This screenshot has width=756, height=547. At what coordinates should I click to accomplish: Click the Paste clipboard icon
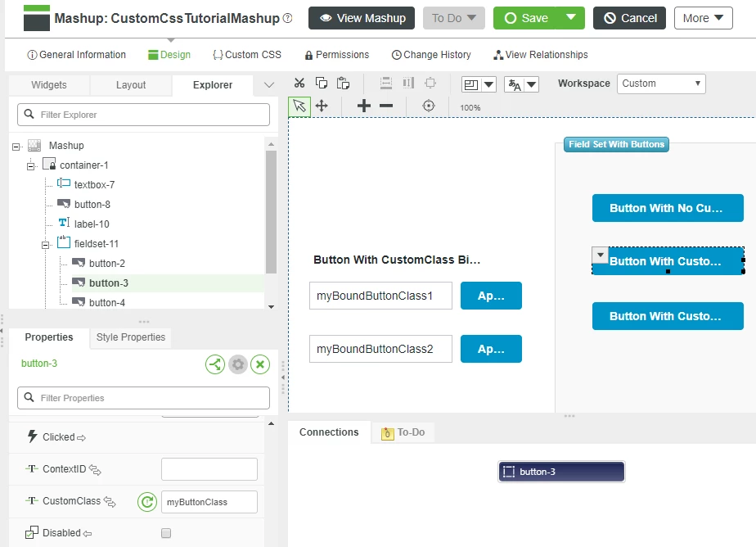click(x=343, y=83)
